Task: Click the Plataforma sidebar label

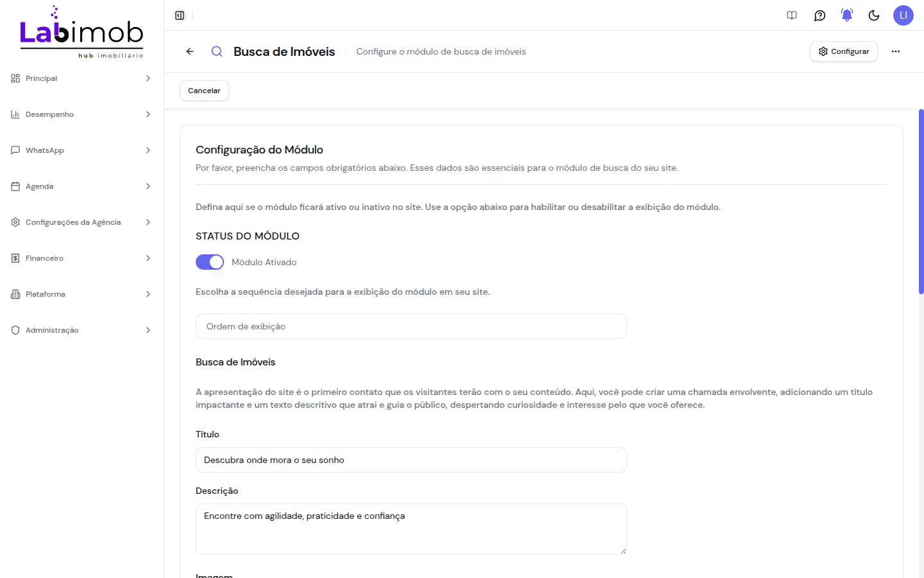Action: click(46, 294)
